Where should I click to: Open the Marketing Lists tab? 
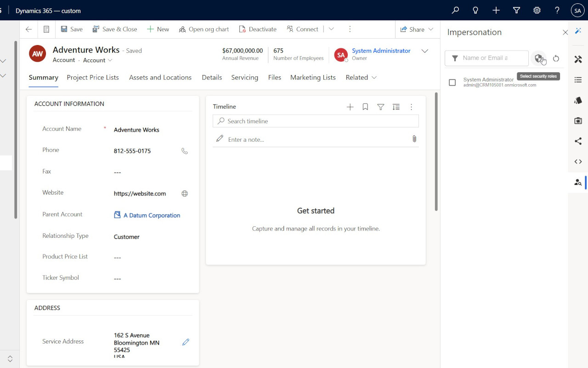coord(313,77)
